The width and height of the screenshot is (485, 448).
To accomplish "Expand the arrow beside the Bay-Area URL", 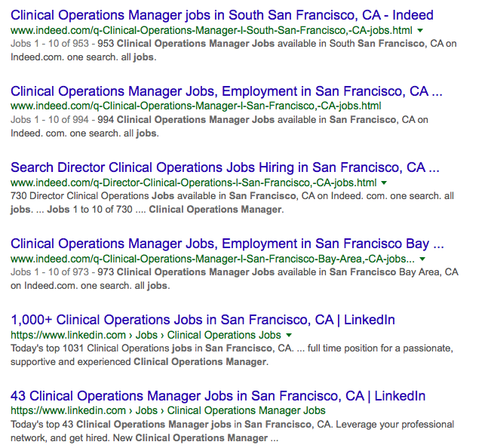I will click(422, 259).
